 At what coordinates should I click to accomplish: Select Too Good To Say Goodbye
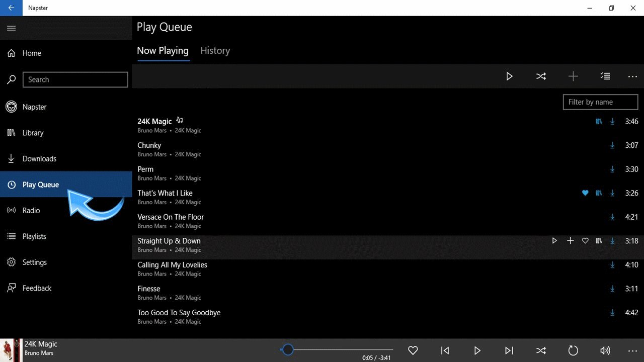click(x=388, y=317)
